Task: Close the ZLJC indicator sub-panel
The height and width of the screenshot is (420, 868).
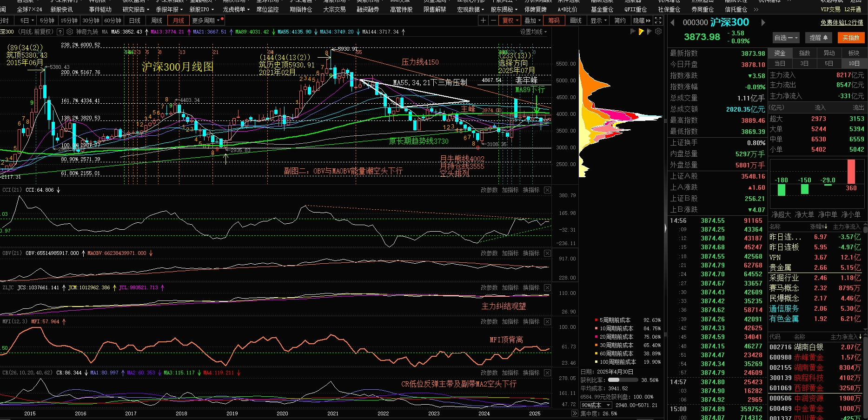Action: tap(547, 287)
